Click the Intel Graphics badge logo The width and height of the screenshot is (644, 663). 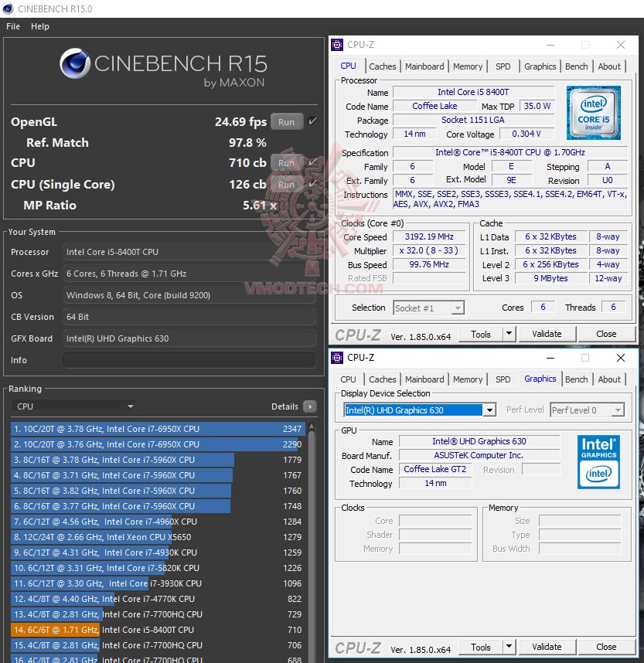click(x=598, y=462)
